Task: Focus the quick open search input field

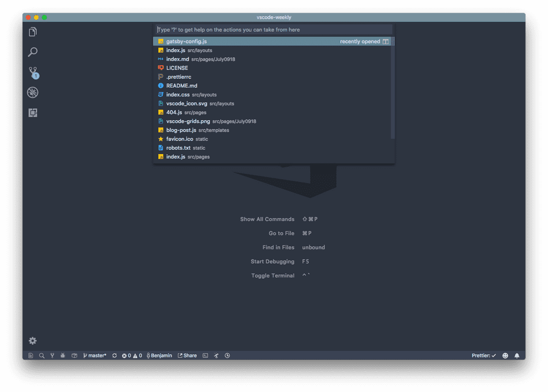Action: (x=273, y=30)
